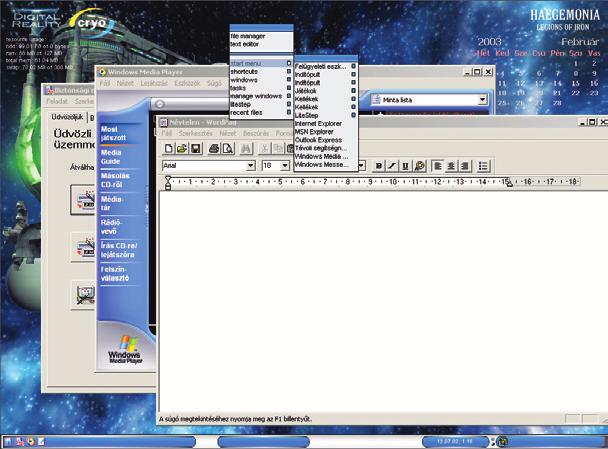Open MSN Explorer from the menu
Viewport: 608px width, 449px height.
[325, 131]
